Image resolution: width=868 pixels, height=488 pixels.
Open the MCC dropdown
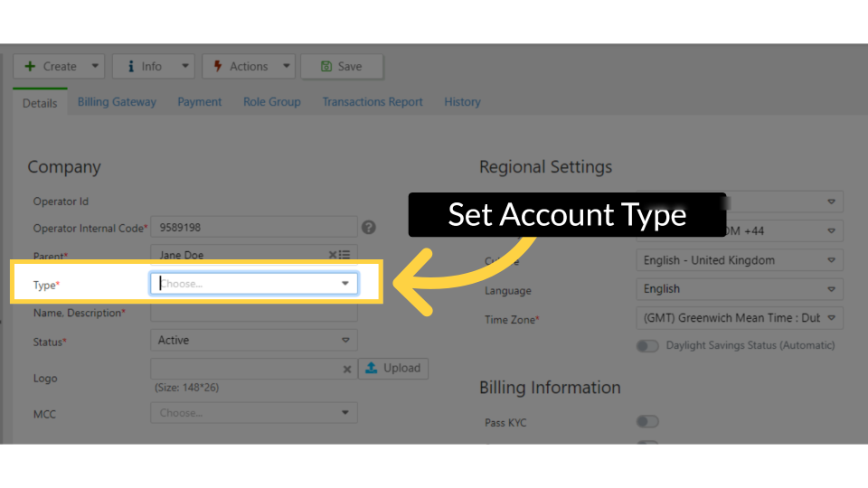pyautogui.click(x=254, y=413)
